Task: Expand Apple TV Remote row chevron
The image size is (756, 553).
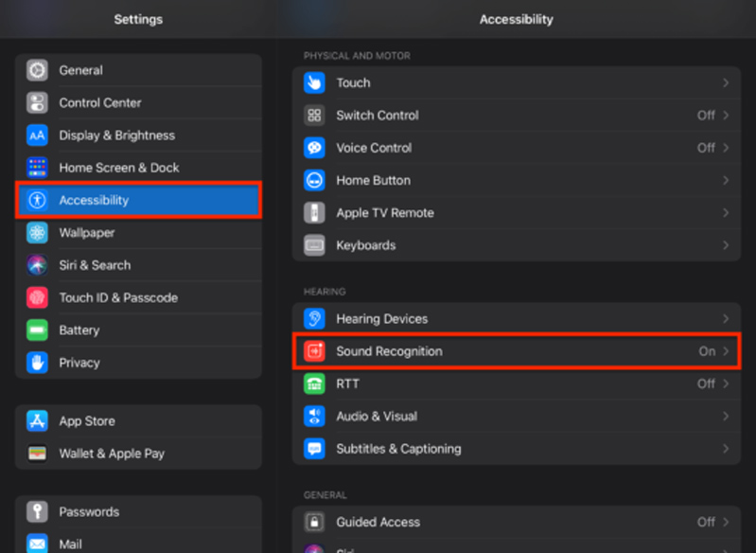Action: tap(726, 213)
